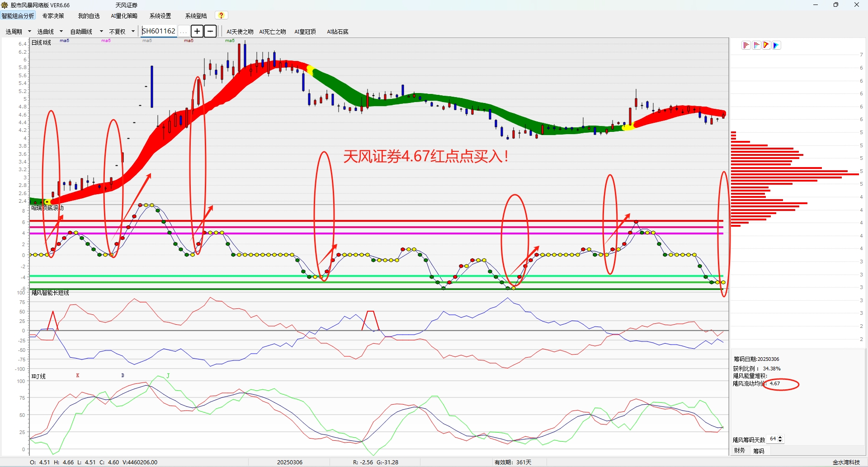Click the 获利比例 34.38% value
Viewport: 868px width, 467px height.
pos(772,369)
